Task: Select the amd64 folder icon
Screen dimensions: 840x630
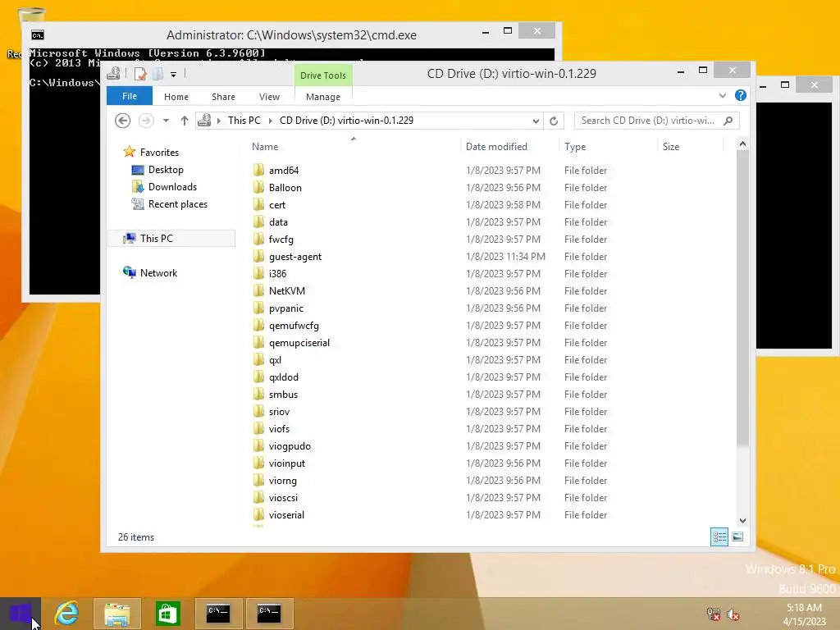Action: (258, 171)
